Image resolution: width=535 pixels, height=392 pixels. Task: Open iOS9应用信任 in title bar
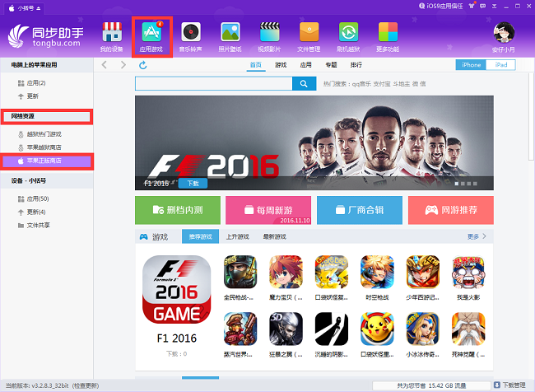tap(441, 6)
